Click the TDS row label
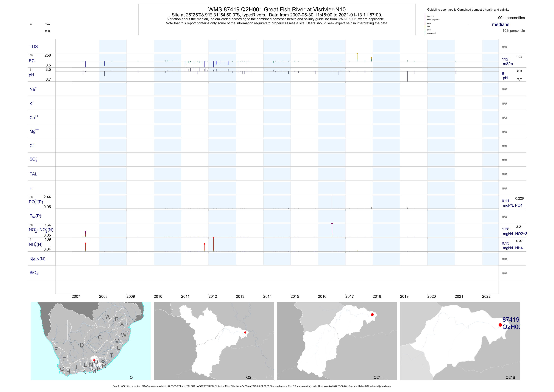Viewport: 554px width, 392px height. coord(34,47)
